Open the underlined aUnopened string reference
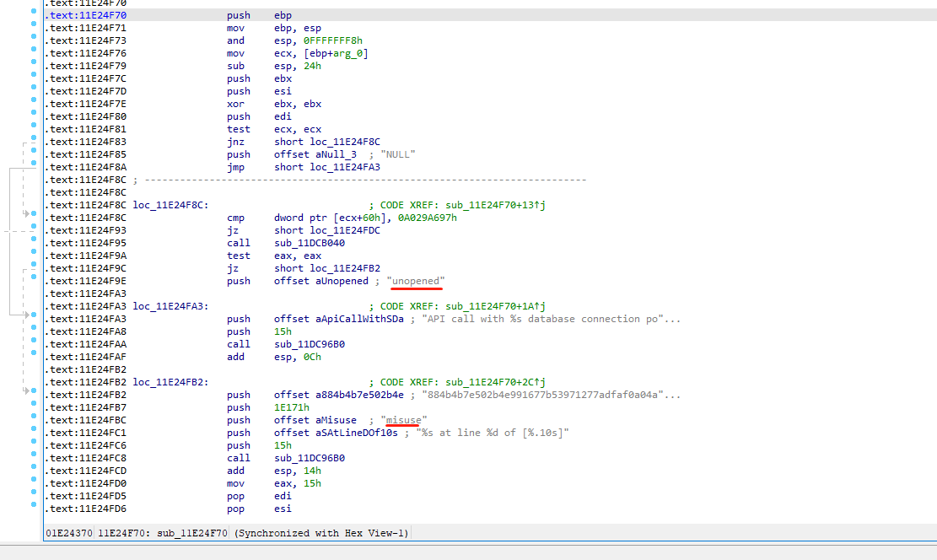Screen dimensions: 937x560 415,281
